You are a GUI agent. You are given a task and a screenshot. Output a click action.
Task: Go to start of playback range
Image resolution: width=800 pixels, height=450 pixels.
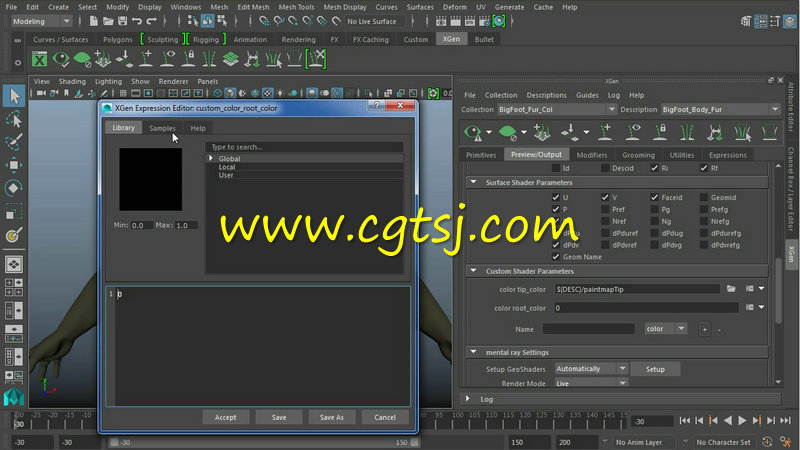pos(685,420)
